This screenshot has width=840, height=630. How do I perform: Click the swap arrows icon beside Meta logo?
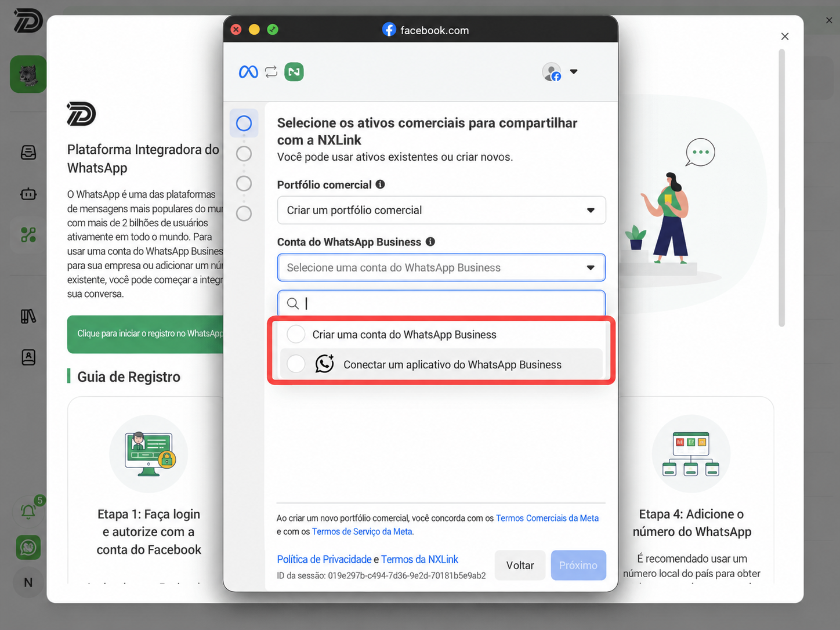[271, 72]
